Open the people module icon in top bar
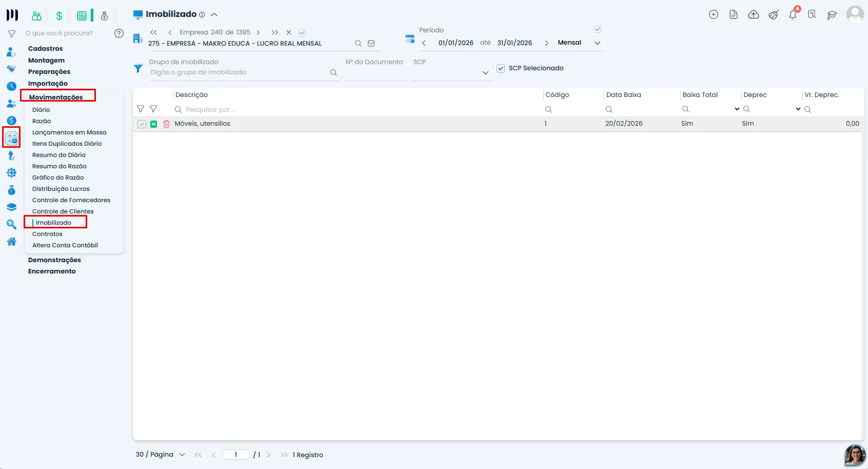 click(x=36, y=16)
